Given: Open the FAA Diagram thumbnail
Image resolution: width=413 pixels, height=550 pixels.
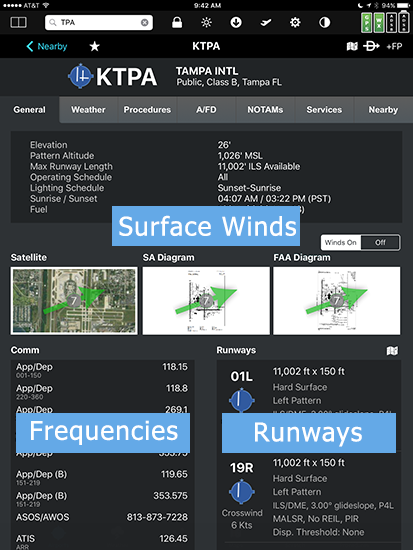Looking at the screenshot, I should coord(337,301).
